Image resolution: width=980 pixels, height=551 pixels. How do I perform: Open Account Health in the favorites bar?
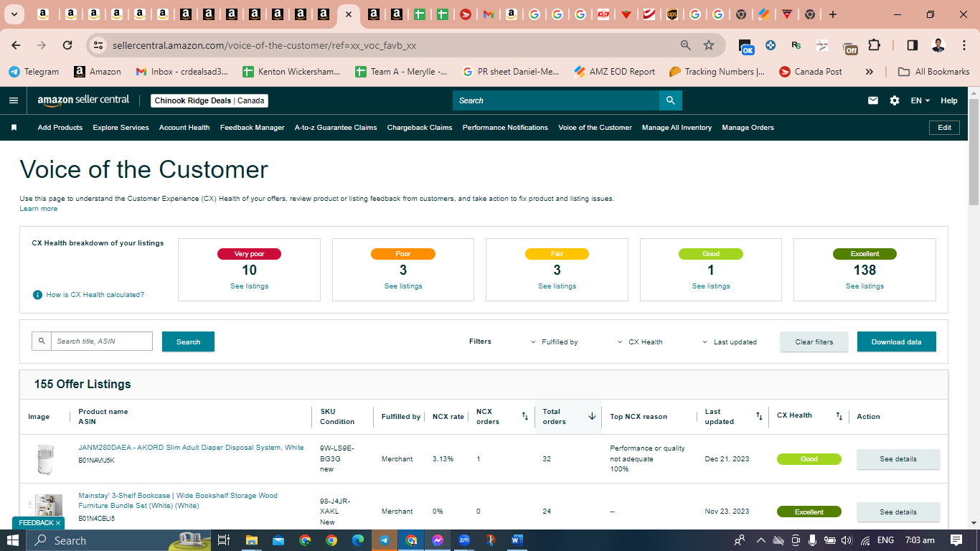pyautogui.click(x=184, y=128)
